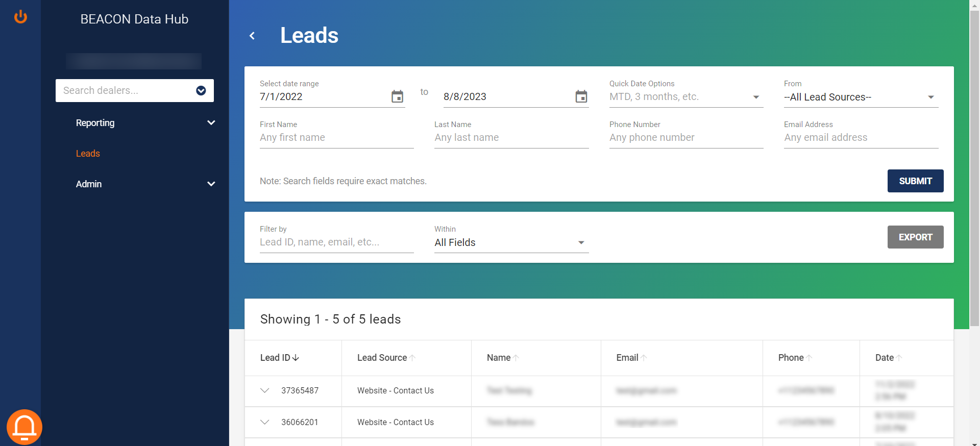Click the SUBMIT button
980x446 pixels.
point(915,181)
